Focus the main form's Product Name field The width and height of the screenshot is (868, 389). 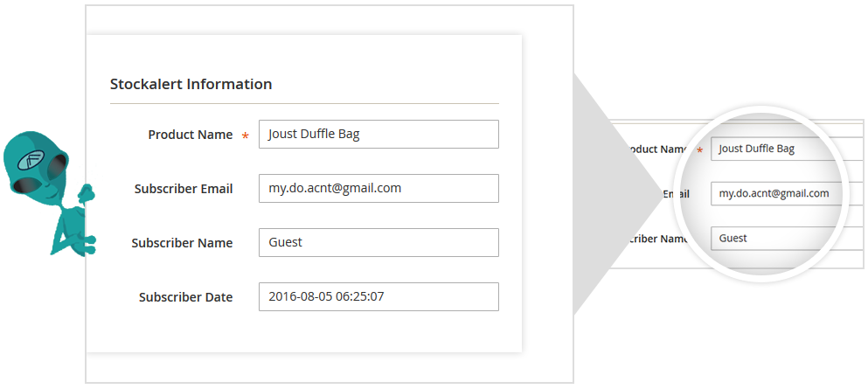[x=378, y=135]
